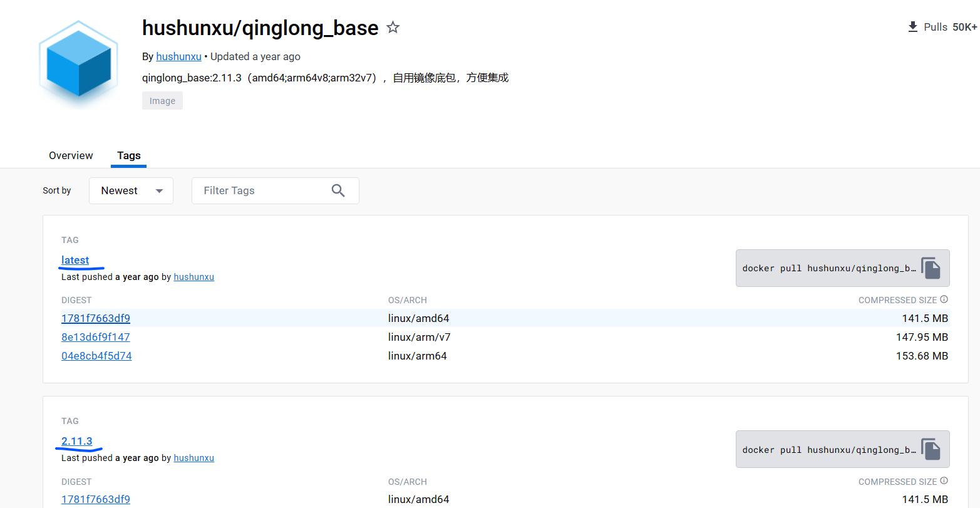Click info icon beside latest tag's Compressed Size
Screen dimensions: 980x508
[944, 299]
